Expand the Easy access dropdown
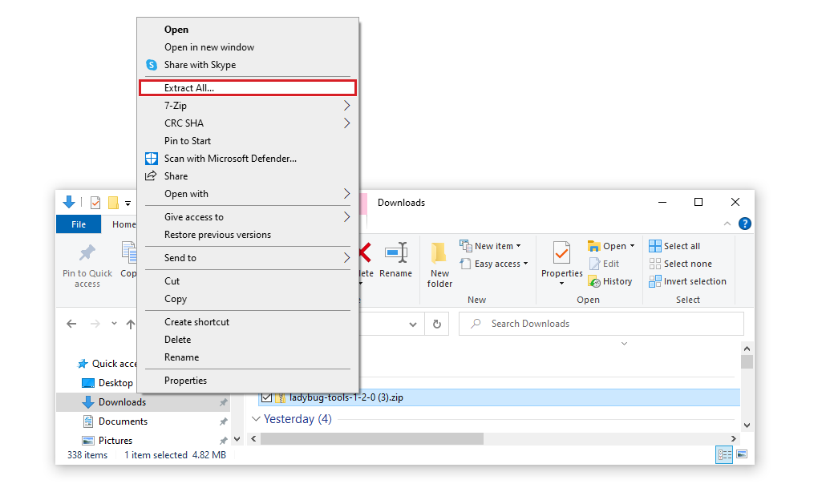Viewport: 826px width, 504px height. pyautogui.click(x=494, y=264)
